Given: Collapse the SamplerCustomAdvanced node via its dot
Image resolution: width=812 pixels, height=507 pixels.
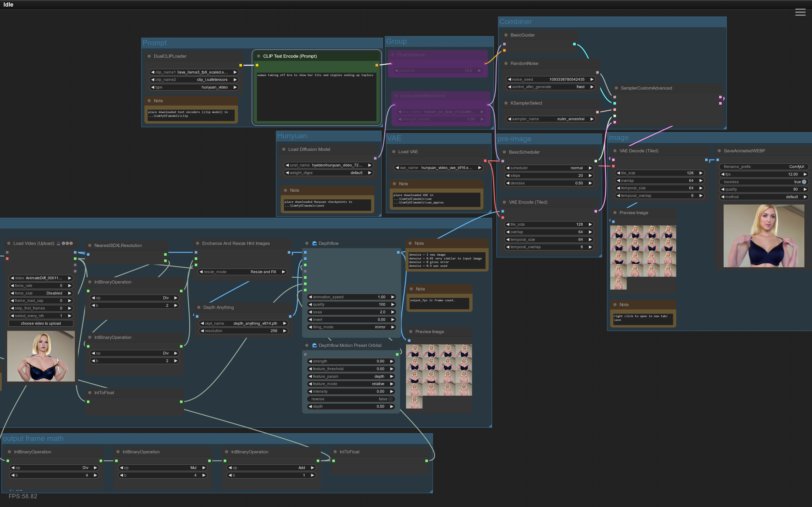Looking at the screenshot, I should (616, 88).
